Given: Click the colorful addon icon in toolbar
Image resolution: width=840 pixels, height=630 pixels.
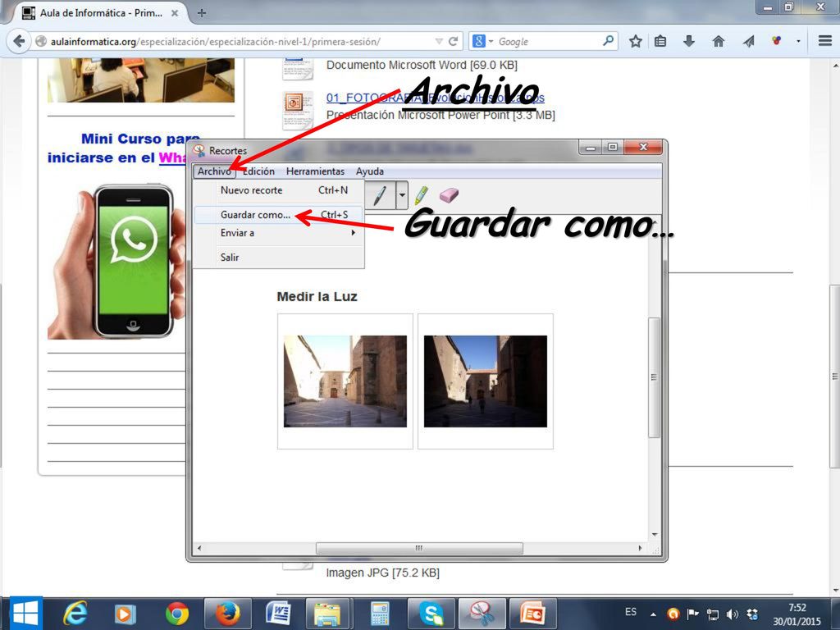Looking at the screenshot, I should pyautogui.click(x=776, y=41).
